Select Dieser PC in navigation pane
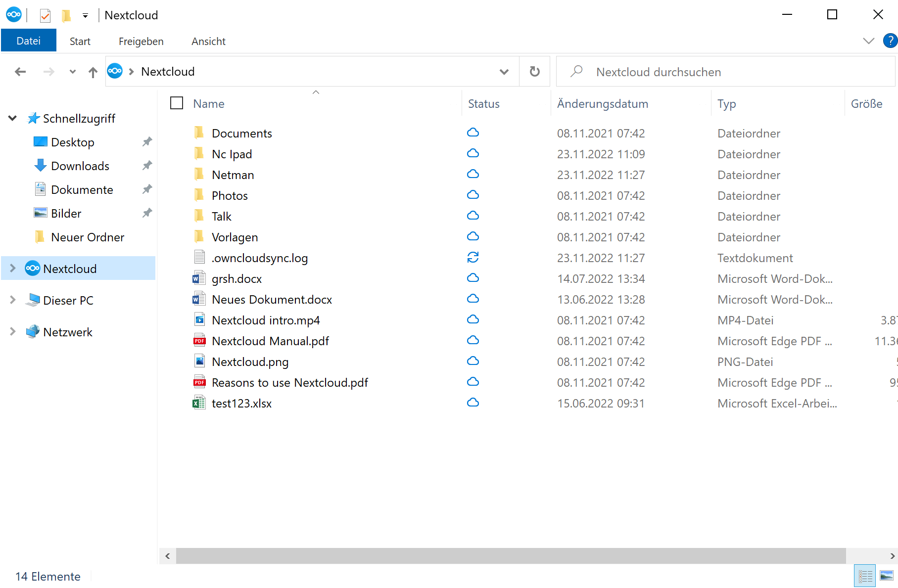The image size is (898, 588). click(x=68, y=301)
